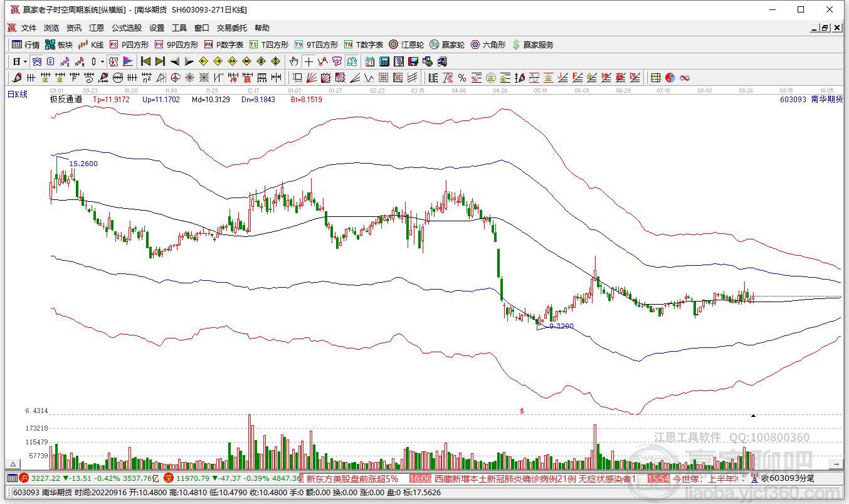Open the calendar date icon in toolbar
The height and width of the screenshot is (504, 849).
[370, 61]
